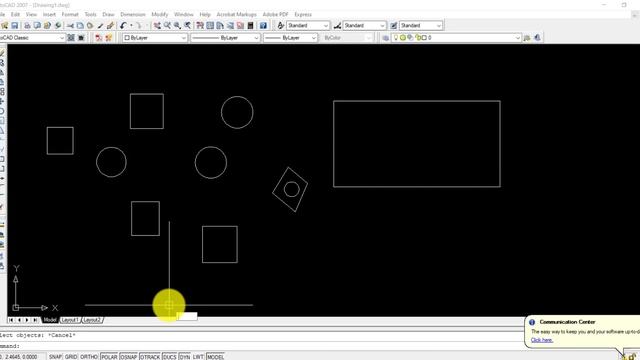The image size is (640, 360).
Task: Click the command line input area
Action: coord(261,346)
